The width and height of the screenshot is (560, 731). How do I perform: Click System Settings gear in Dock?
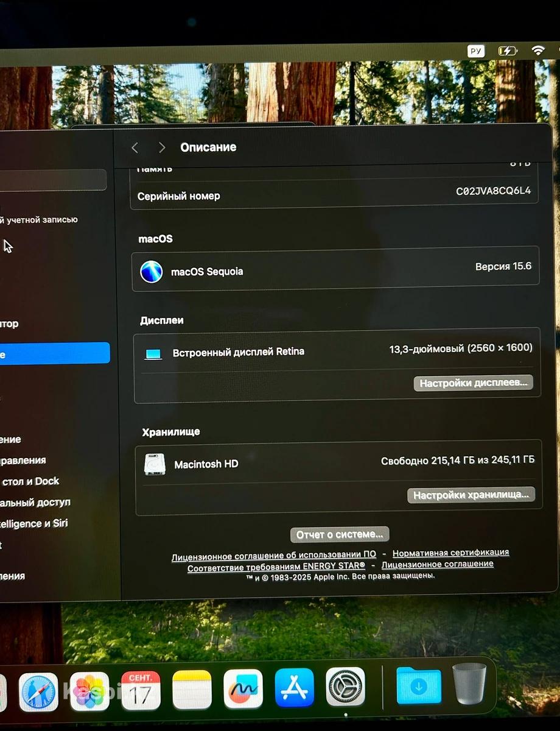click(x=345, y=687)
